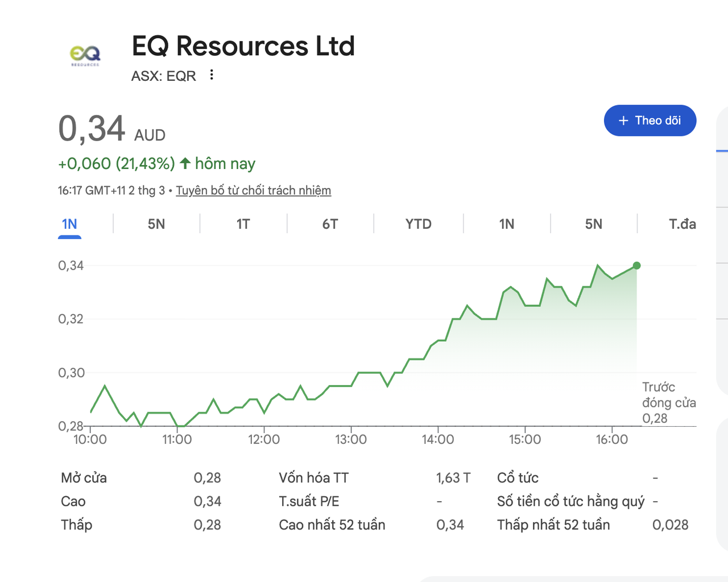Viewport: 728px width, 582px height.
Task: Click the 0,32 price axis label
Action: point(71,319)
